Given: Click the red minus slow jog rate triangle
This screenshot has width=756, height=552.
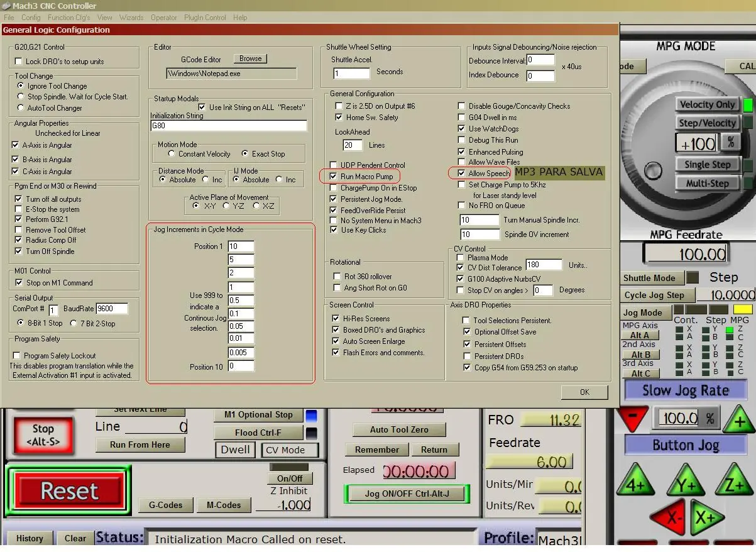Looking at the screenshot, I should (633, 417).
